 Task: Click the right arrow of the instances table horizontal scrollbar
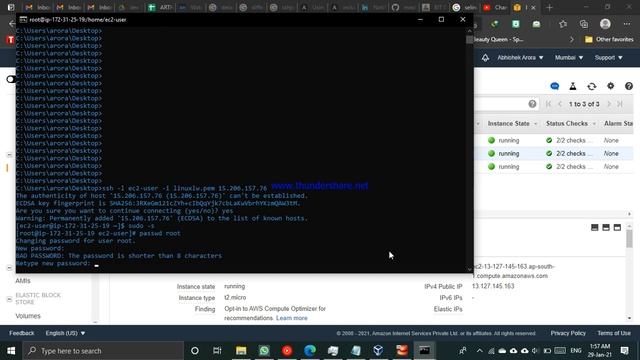click(x=629, y=214)
